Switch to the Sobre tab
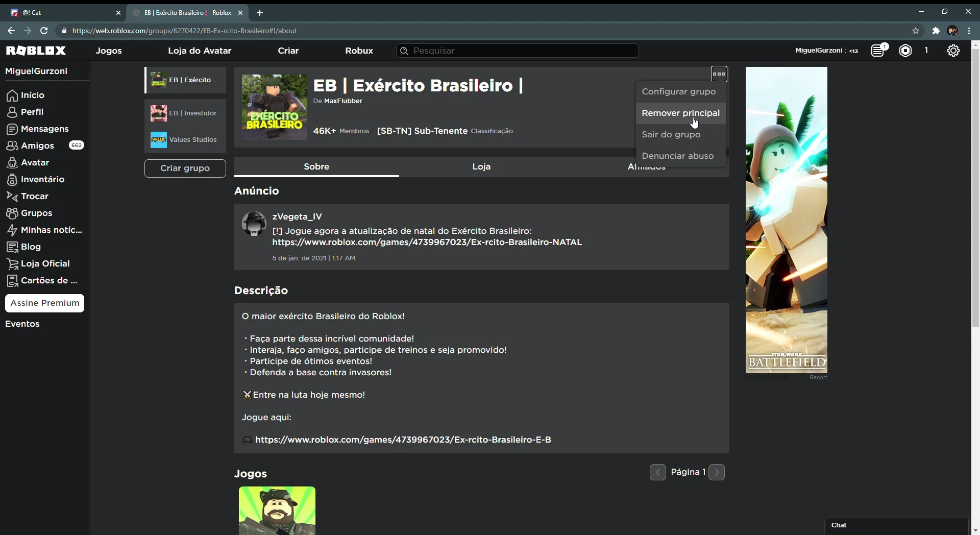980x535 pixels. [x=316, y=166]
